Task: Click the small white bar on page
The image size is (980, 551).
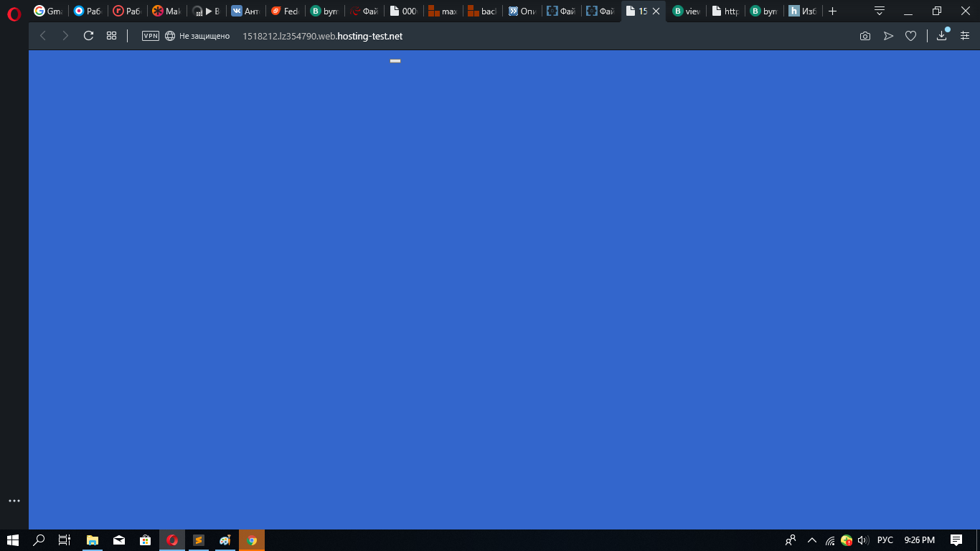Action: [395, 61]
